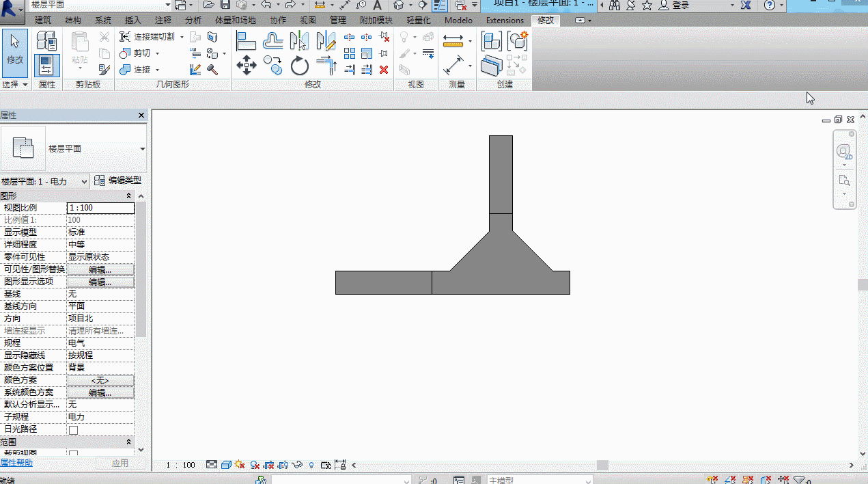Toggle Reveal Hidden Elements lightbulb icon
The image size is (868, 484).
[311, 465]
